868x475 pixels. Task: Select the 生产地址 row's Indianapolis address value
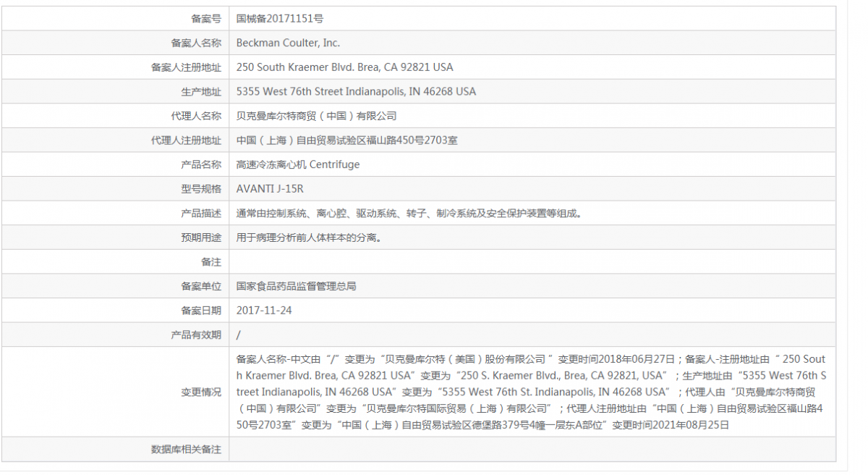click(356, 92)
